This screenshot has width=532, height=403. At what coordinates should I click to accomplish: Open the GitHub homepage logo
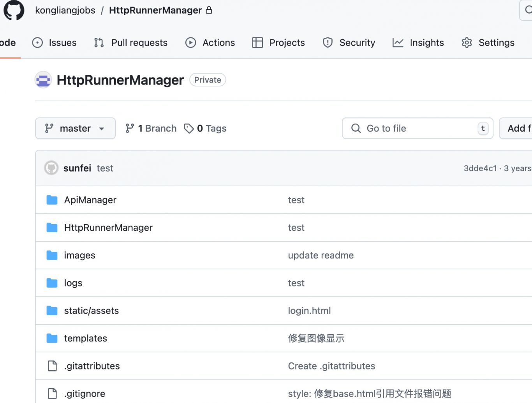tap(14, 10)
